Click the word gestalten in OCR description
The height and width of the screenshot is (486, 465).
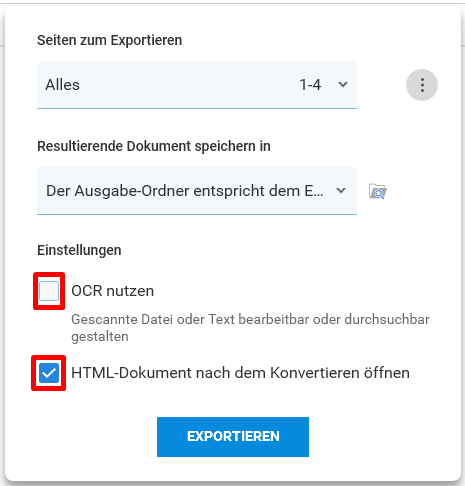pyautogui.click(x=100, y=337)
